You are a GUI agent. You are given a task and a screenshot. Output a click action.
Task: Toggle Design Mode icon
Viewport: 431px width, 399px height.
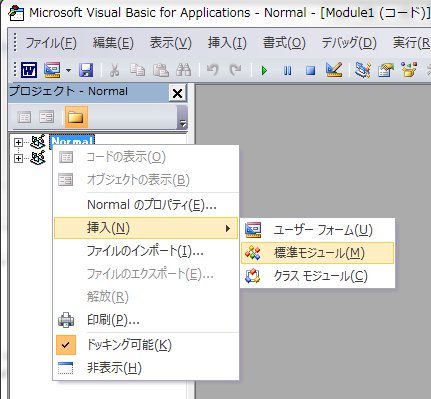(x=334, y=70)
